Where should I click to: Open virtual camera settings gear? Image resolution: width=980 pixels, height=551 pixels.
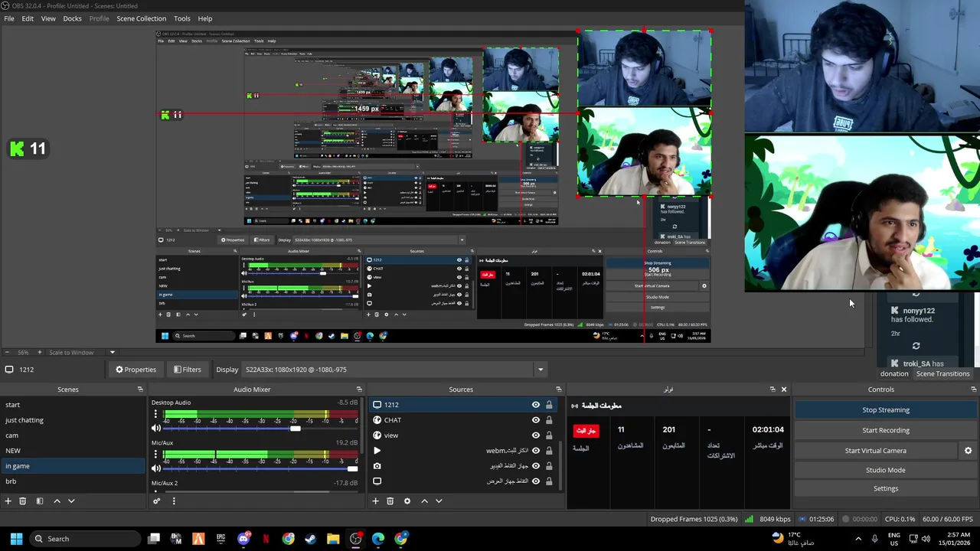tap(968, 451)
